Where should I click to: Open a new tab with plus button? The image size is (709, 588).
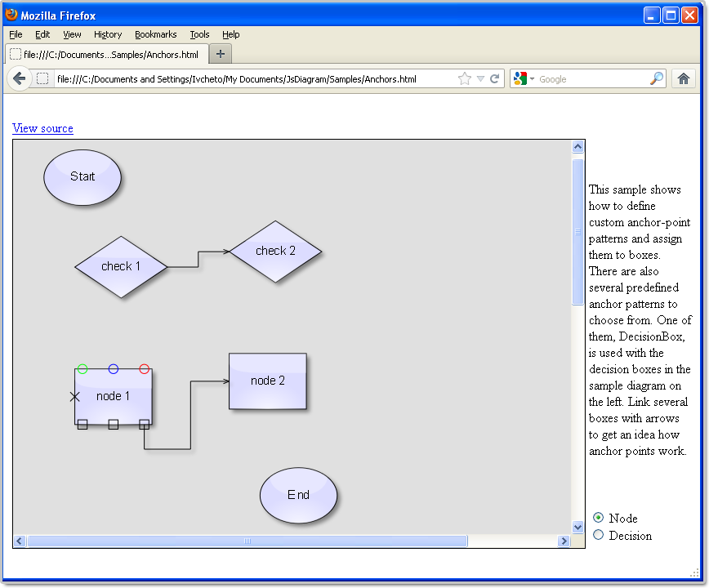click(221, 54)
